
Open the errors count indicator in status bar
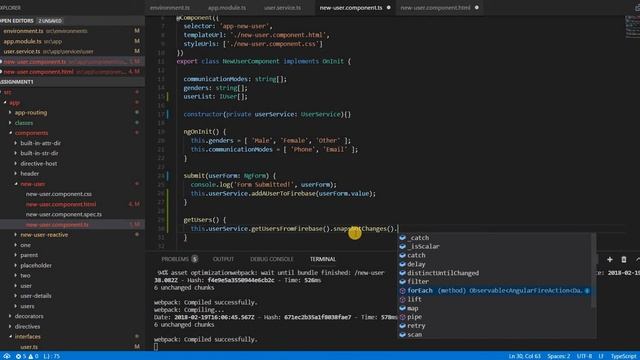pyautogui.click(x=21, y=356)
